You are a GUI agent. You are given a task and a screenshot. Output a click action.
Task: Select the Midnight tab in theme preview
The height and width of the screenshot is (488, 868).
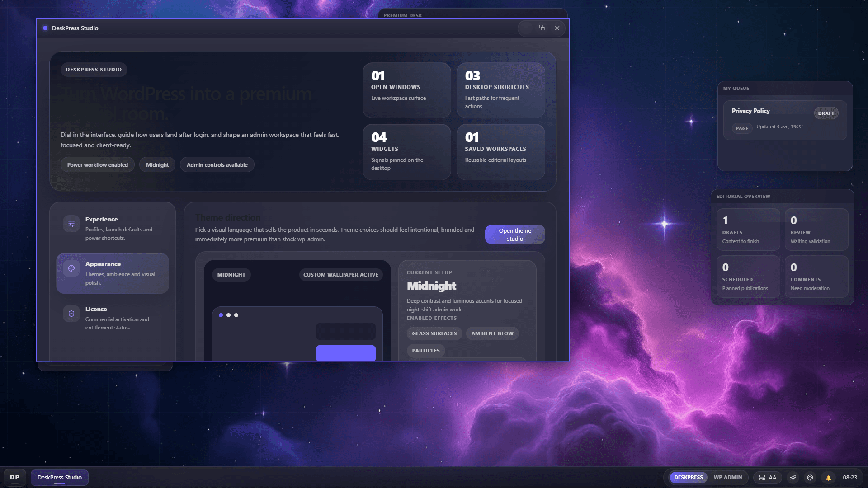pyautogui.click(x=231, y=274)
